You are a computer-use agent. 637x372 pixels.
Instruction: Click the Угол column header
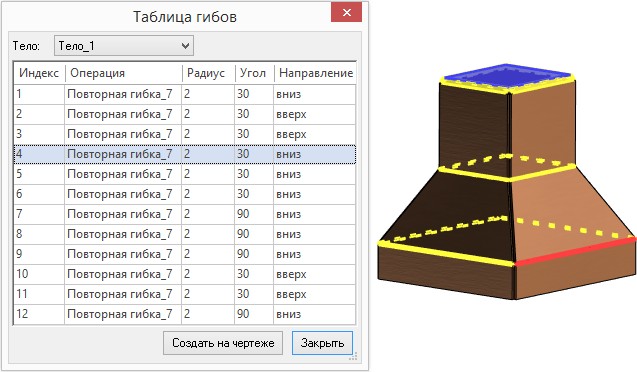[x=254, y=73]
